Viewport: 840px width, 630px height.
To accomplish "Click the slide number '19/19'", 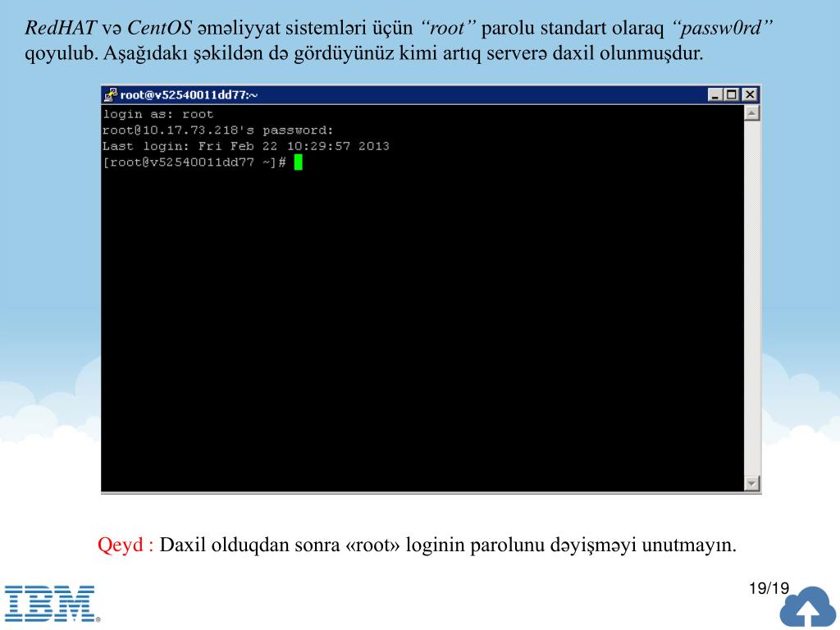I will click(x=769, y=588).
